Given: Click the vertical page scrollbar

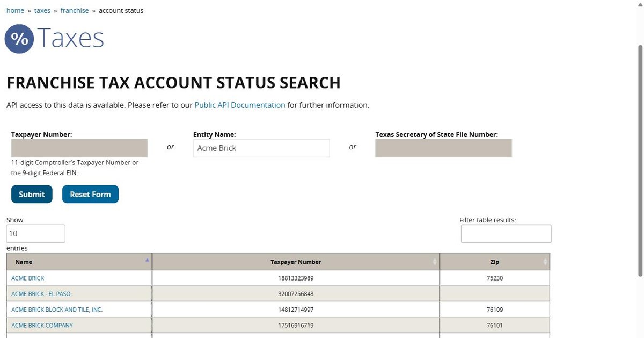Looking at the screenshot, I should (640, 161).
